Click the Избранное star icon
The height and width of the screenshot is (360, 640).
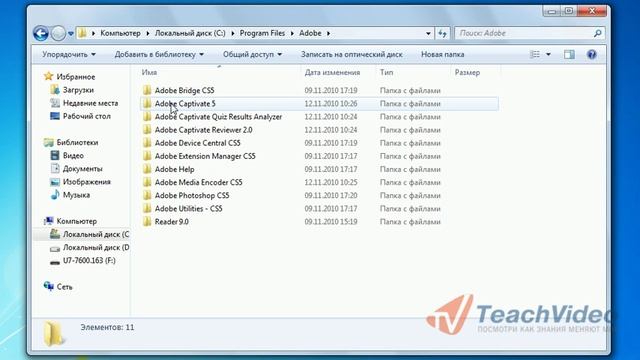(x=49, y=76)
